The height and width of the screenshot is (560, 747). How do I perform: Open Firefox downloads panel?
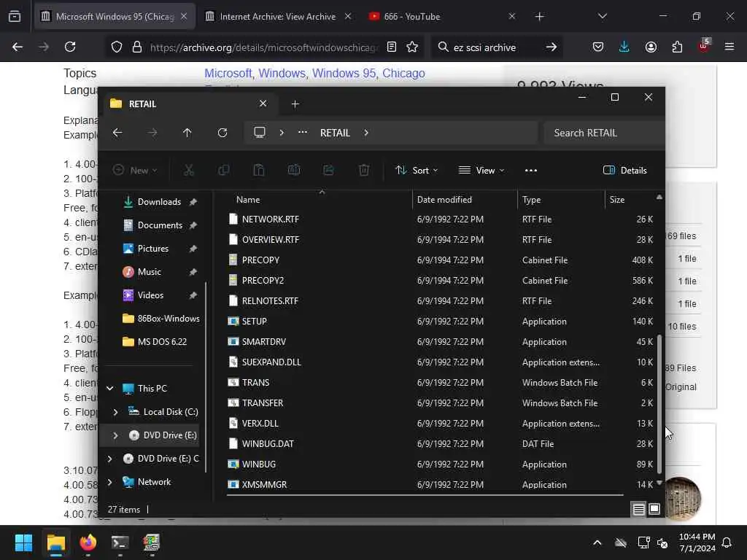(624, 47)
